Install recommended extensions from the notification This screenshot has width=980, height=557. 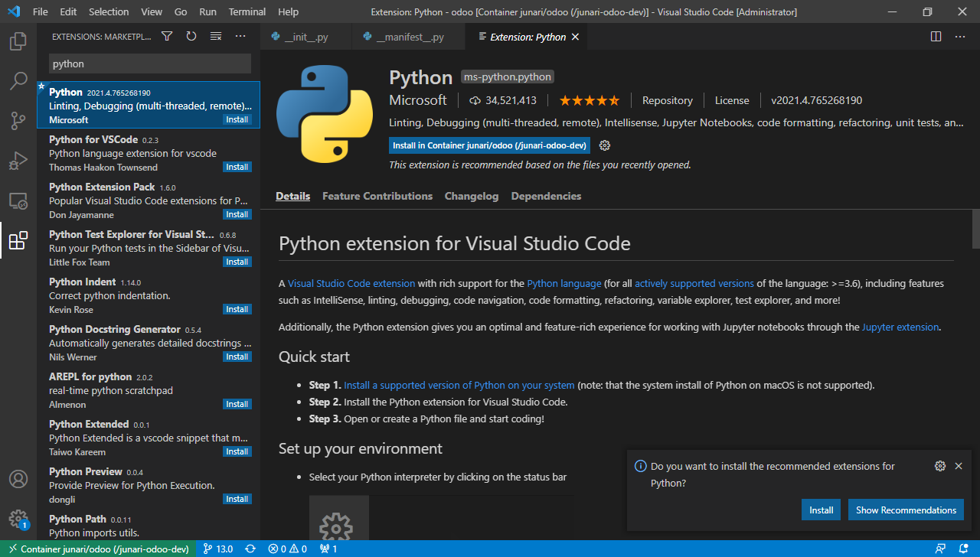pyautogui.click(x=821, y=510)
